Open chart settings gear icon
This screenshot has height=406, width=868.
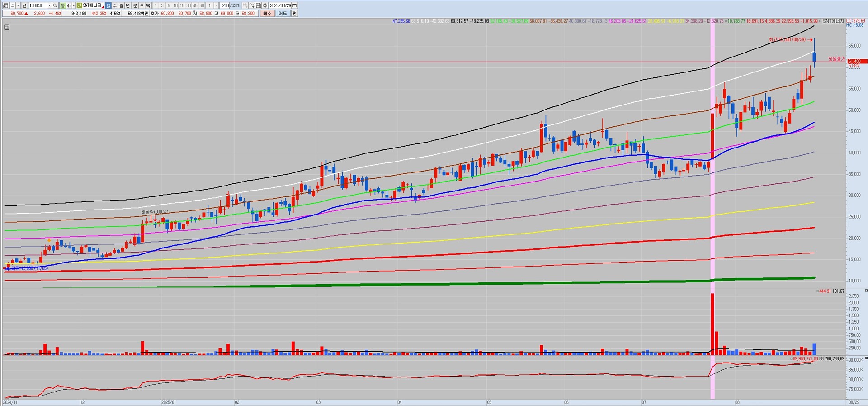(264, 5)
